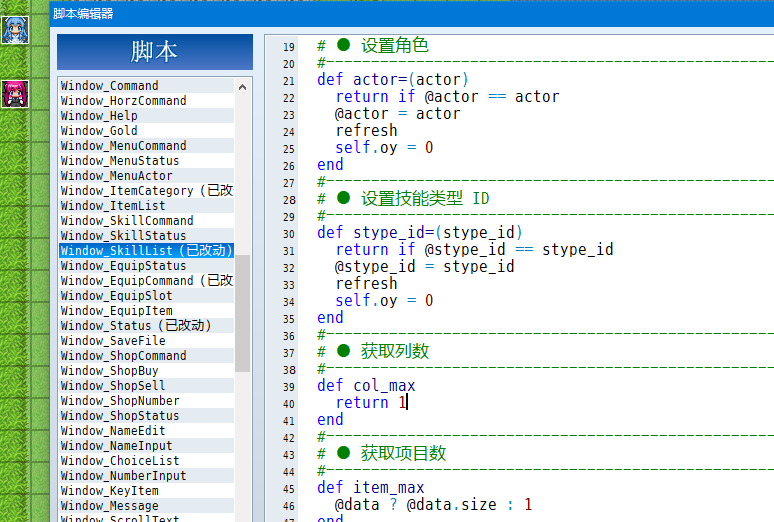Click the 脚本 panel header
Screen dimensions: 774x522
coord(155,52)
